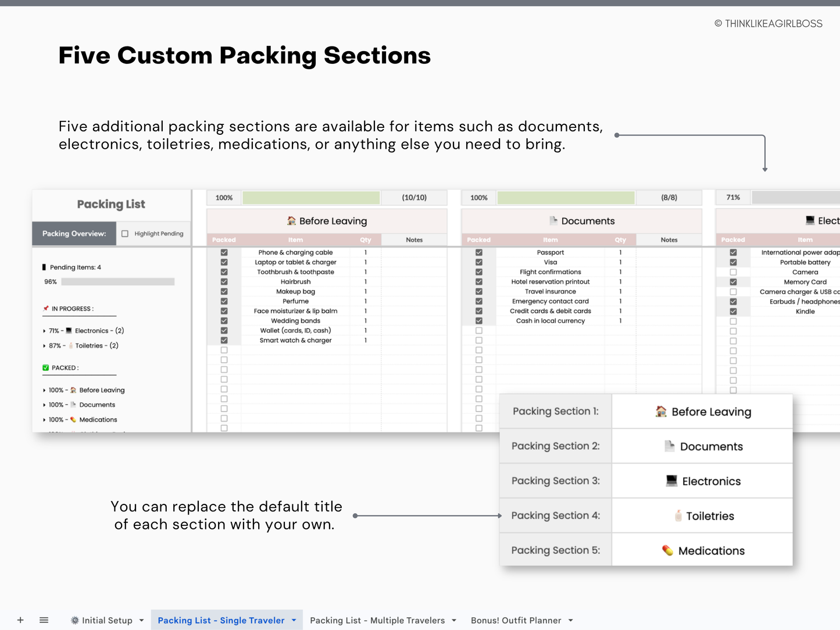Edit Packing Section 2 Documents title field
Image resolution: width=840 pixels, height=630 pixels.
(702, 446)
